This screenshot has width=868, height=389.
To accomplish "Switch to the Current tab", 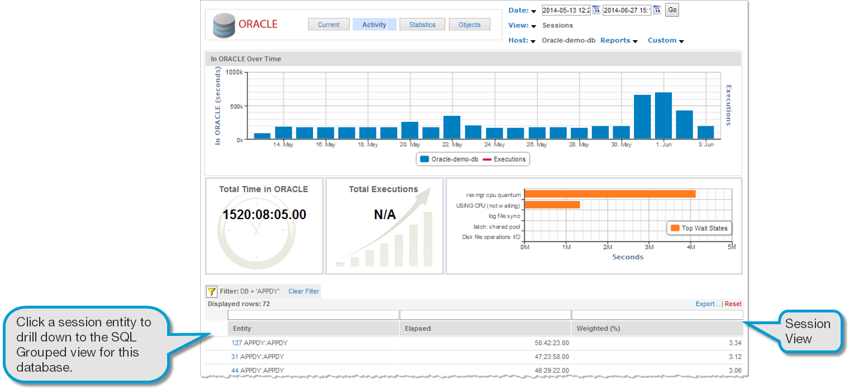I will click(329, 25).
